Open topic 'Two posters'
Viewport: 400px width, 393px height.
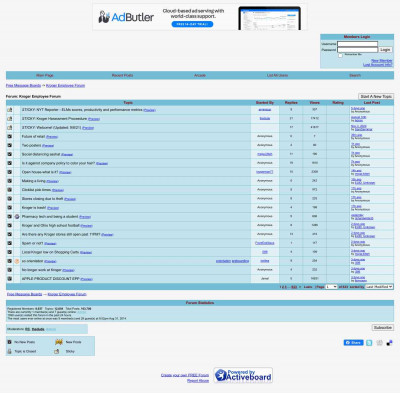tap(31, 145)
